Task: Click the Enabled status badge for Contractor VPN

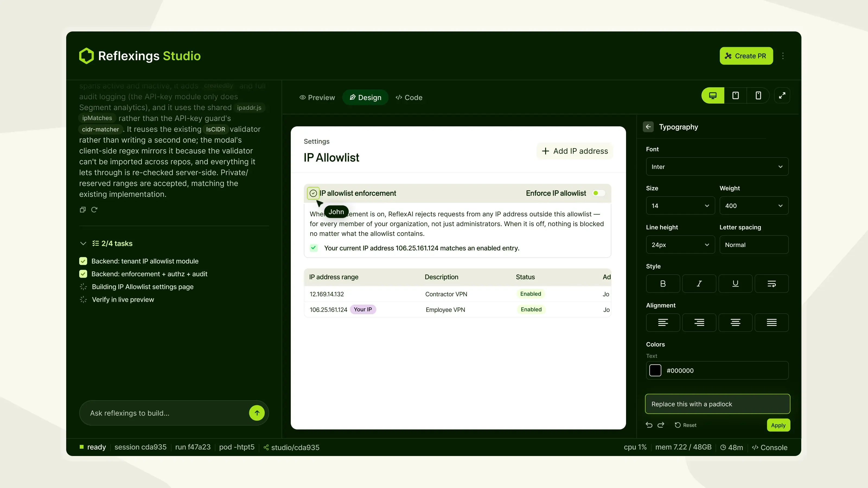Action: coord(530,294)
